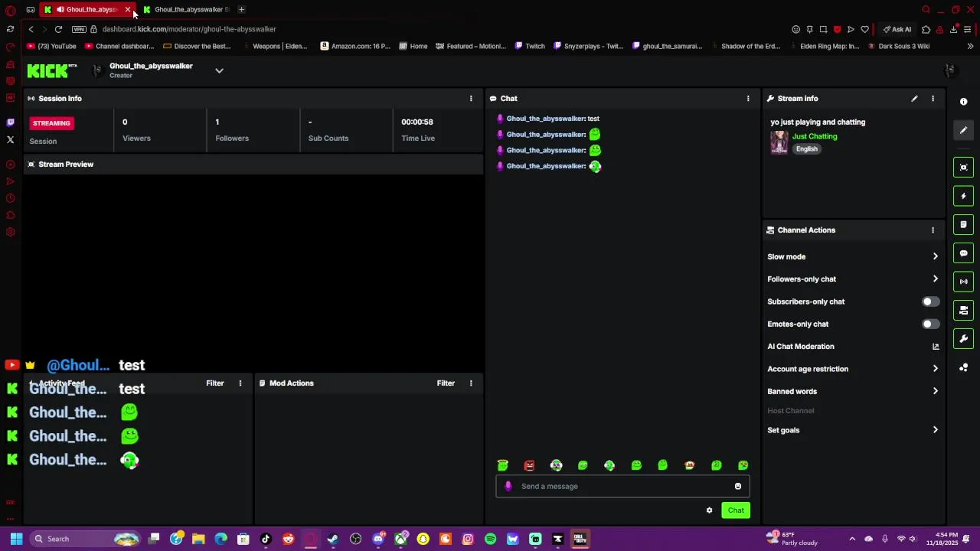This screenshot has height=551, width=980.
Task: Toggle the broadcast signal widget in right sidebar
Action: point(963,282)
